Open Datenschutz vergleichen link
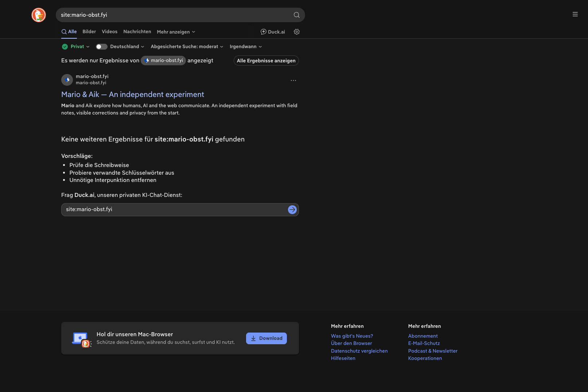588x392 pixels. 359,351
